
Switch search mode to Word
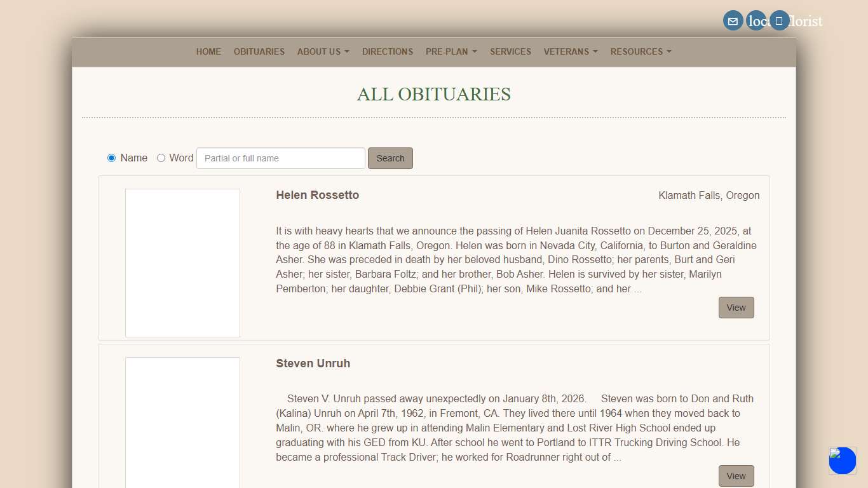[161, 158]
